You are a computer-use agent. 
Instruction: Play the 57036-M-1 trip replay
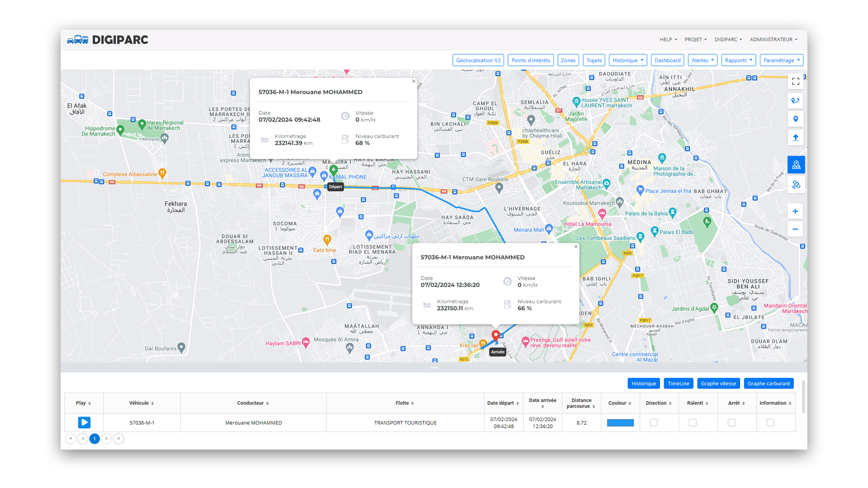tap(84, 422)
